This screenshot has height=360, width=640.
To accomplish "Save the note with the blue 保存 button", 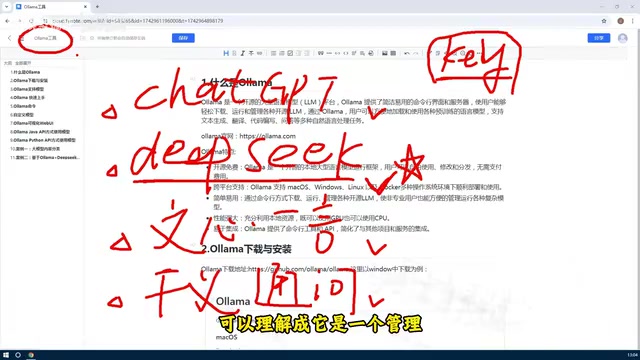I will tap(183, 38).
